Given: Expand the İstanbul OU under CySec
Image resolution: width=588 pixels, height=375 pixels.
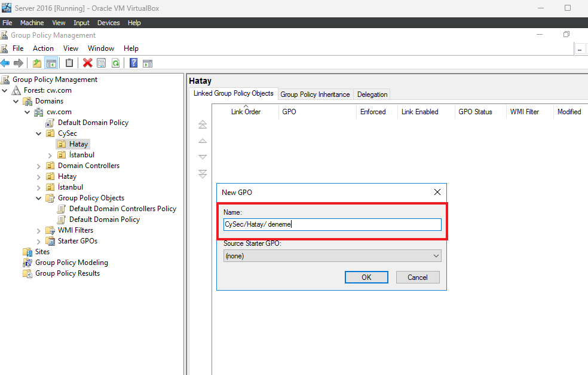Looking at the screenshot, I should (50, 155).
